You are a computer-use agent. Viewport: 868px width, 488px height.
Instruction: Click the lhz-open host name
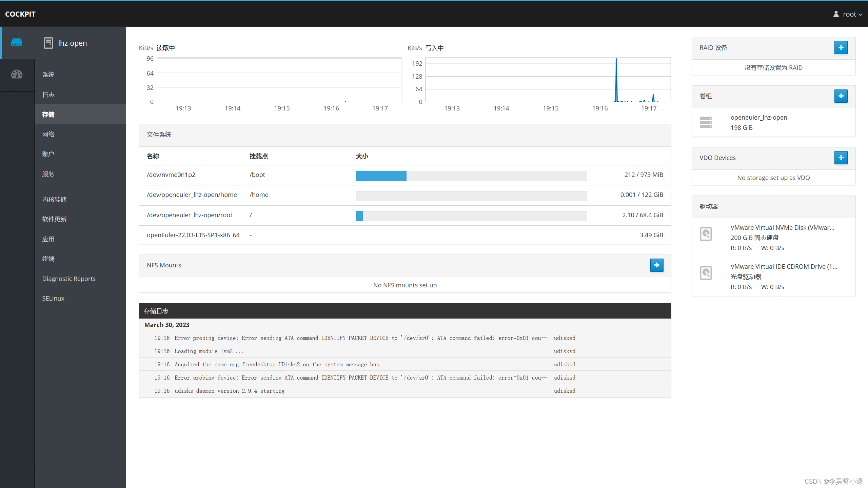pyautogui.click(x=73, y=43)
